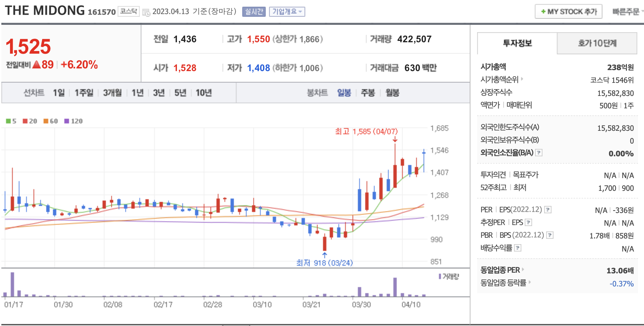Select the 투자정보 tab
Image resolution: width=644 pixels, height=326 pixels.
(517, 43)
